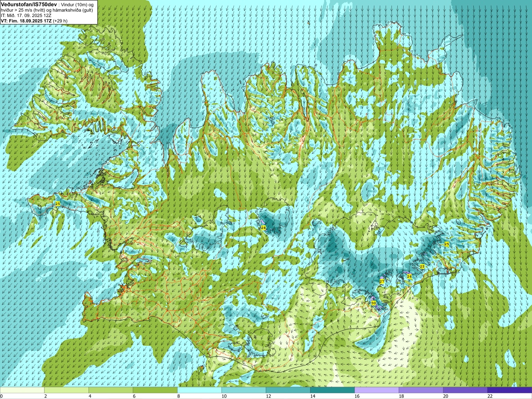
Task: Click the legend scale value '20'
Action: point(446,396)
